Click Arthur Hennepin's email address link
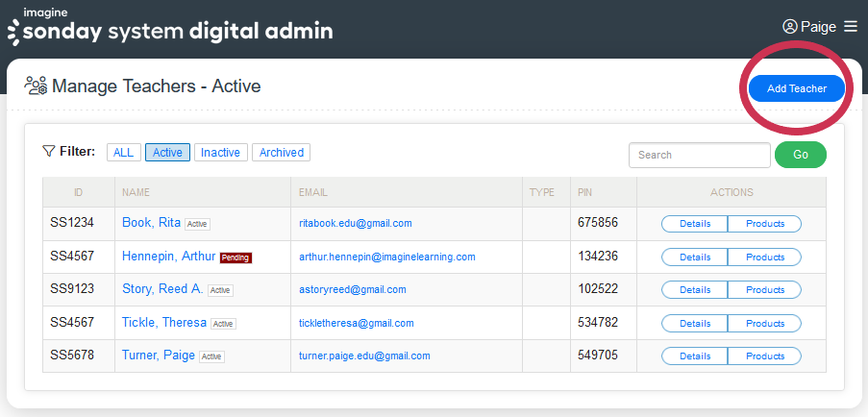The width and height of the screenshot is (868, 417). [386, 257]
